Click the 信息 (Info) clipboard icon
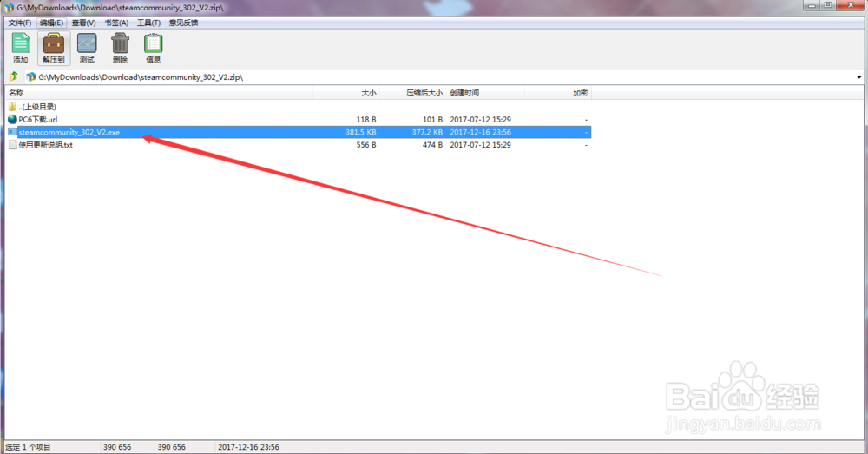Screen dimensions: 868x454 [154, 43]
